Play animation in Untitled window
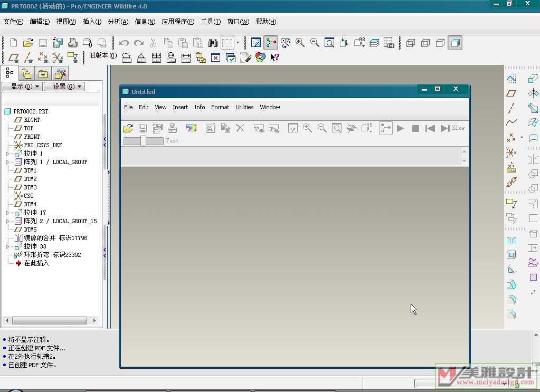540x392 pixels. tap(400, 128)
